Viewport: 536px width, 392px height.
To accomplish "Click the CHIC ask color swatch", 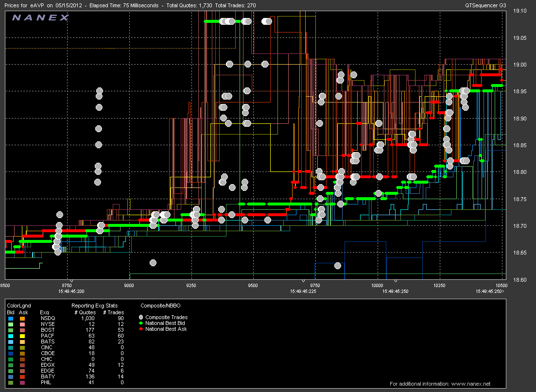I will click(22, 359).
